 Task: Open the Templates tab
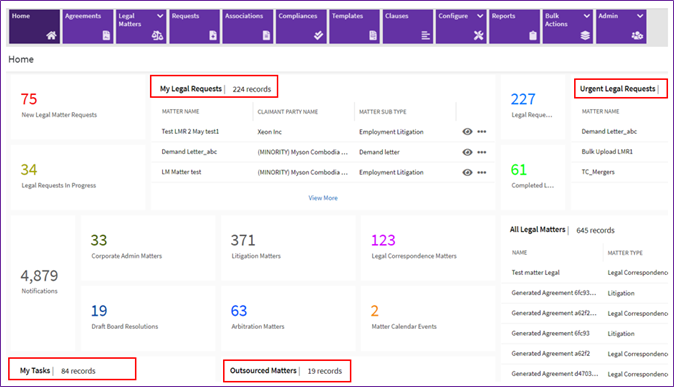click(x=355, y=27)
